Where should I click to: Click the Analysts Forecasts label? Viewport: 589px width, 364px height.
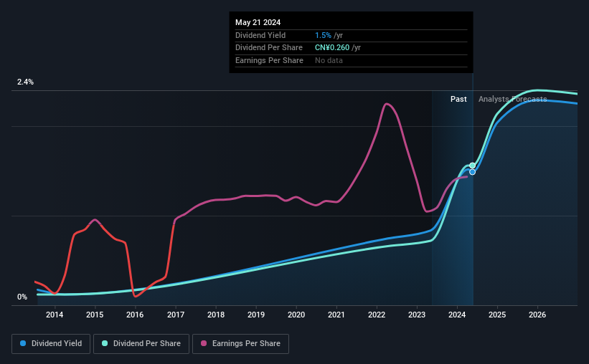point(512,99)
